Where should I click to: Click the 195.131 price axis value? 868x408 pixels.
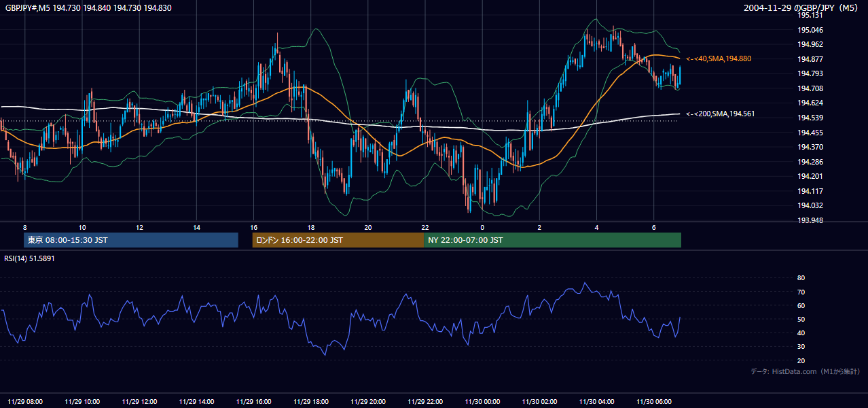point(810,15)
